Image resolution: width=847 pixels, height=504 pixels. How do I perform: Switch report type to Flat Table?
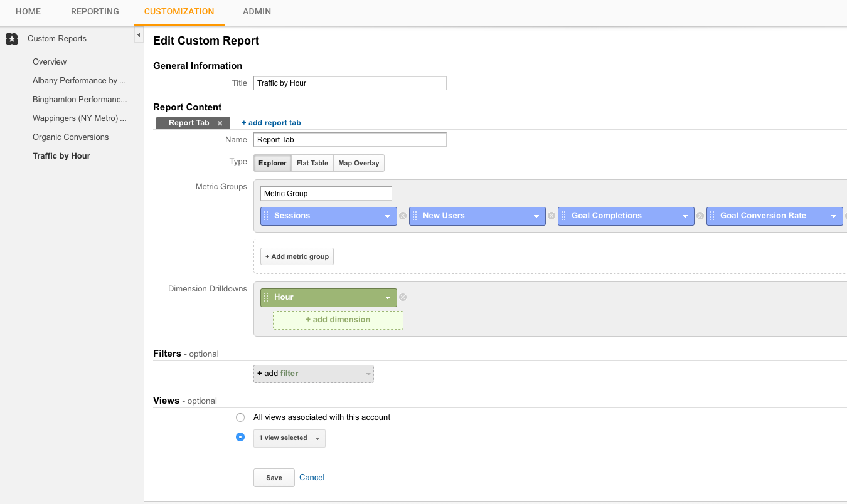tap(312, 163)
